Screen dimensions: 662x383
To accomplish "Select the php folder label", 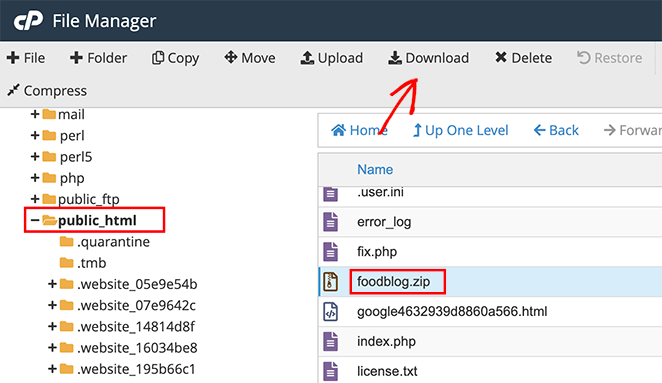I will (72, 178).
